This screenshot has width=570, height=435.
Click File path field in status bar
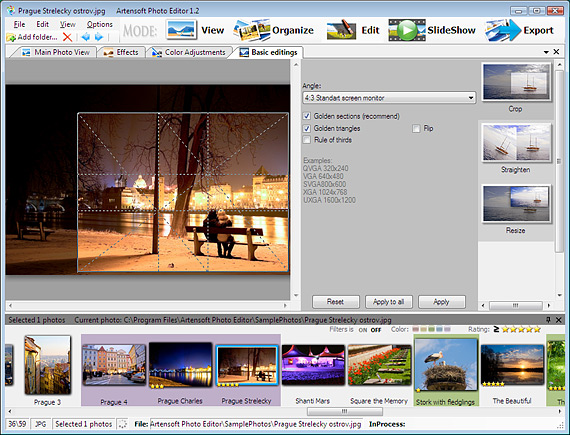click(256, 424)
